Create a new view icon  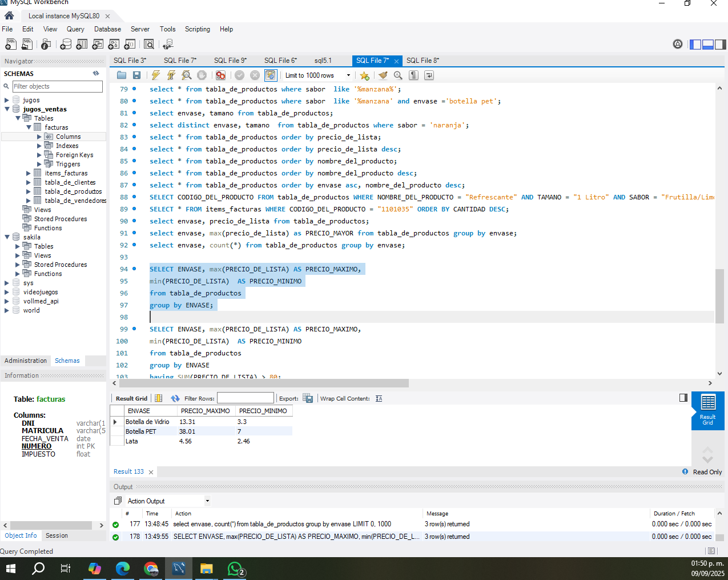point(98,44)
